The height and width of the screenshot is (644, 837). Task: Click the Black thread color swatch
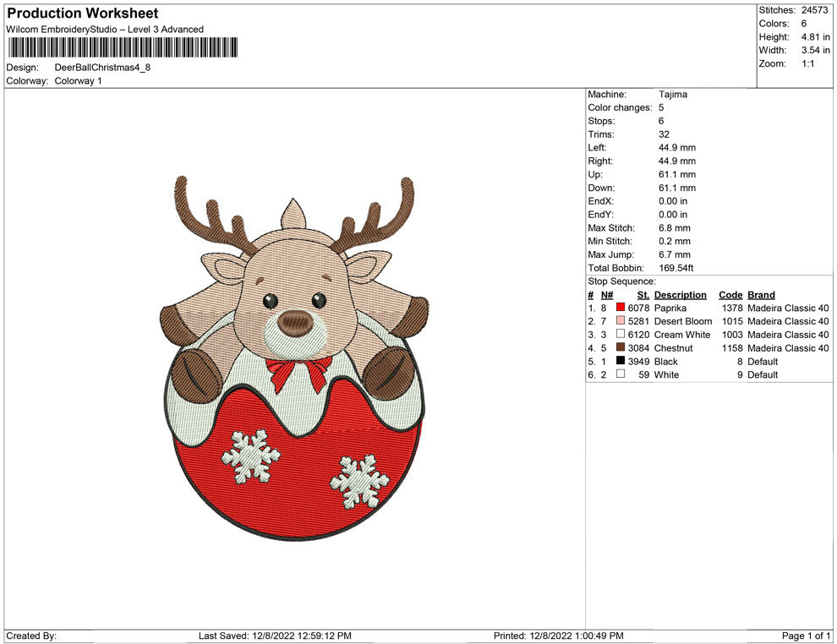tap(621, 361)
